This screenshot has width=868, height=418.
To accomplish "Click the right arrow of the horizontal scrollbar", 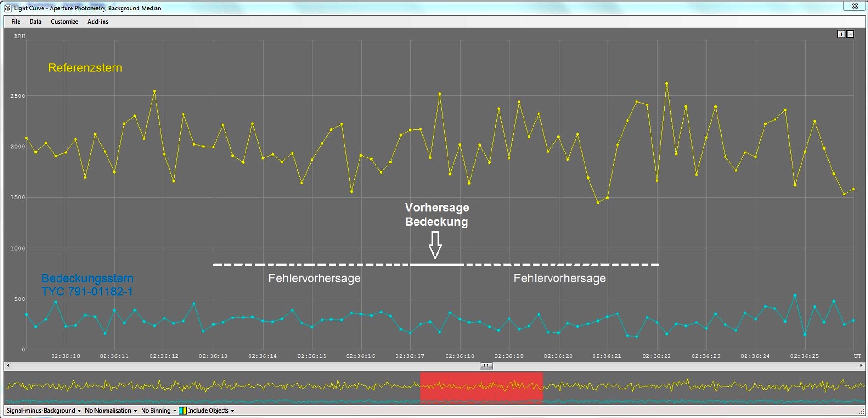I will pyautogui.click(x=861, y=366).
